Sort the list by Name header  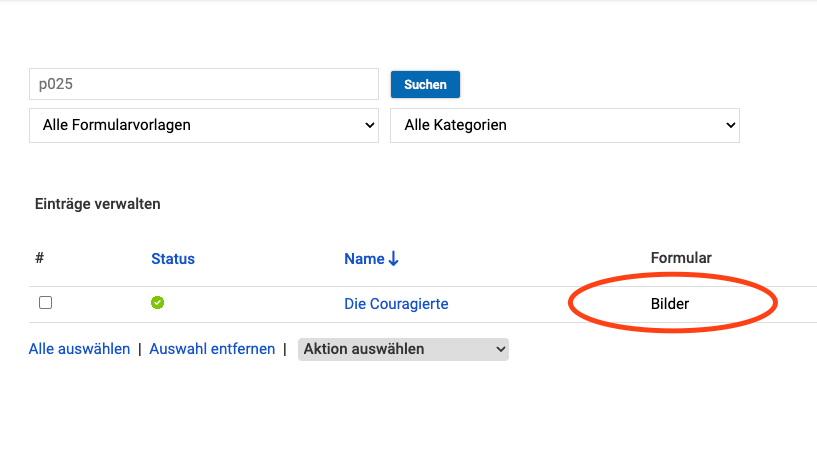[364, 259]
